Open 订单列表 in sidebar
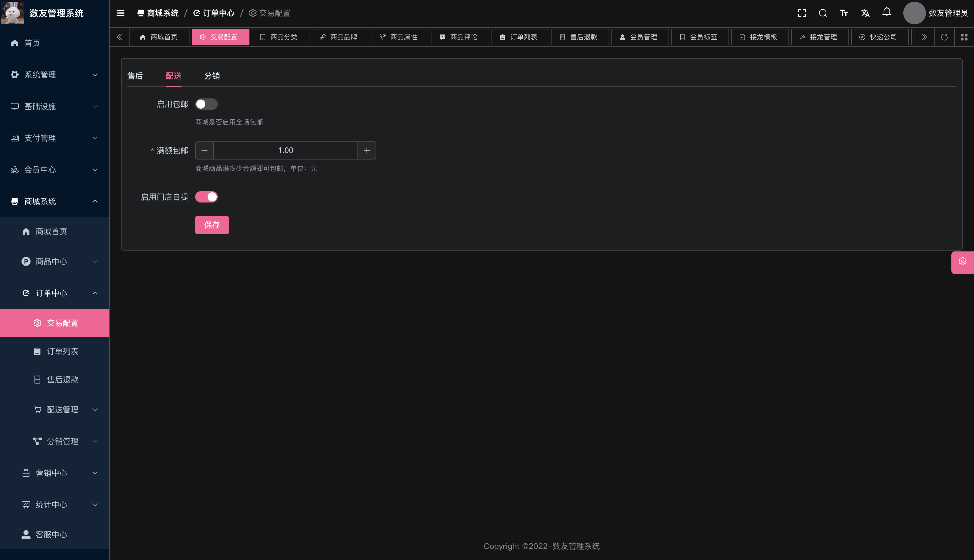974x560 pixels. coord(55,352)
